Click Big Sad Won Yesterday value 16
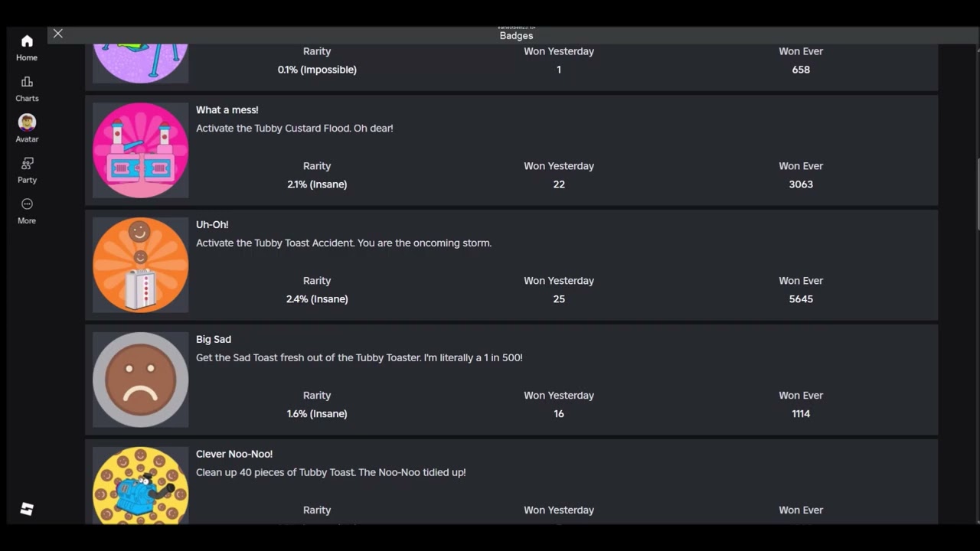Image resolution: width=980 pixels, height=551 pixels. coord(559,414)
